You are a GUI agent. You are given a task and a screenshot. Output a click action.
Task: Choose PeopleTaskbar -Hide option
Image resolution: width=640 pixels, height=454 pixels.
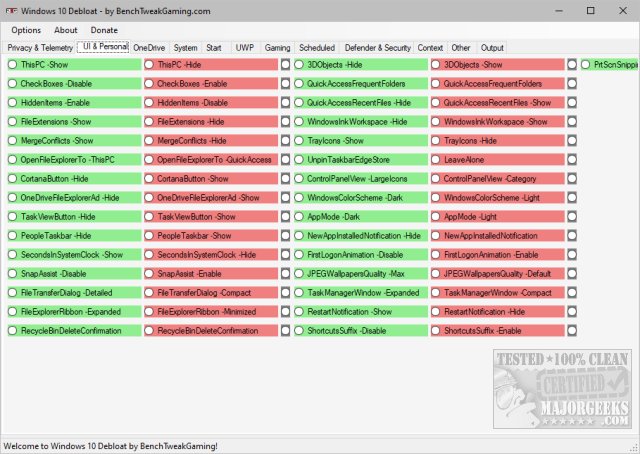tap(74, 236)
